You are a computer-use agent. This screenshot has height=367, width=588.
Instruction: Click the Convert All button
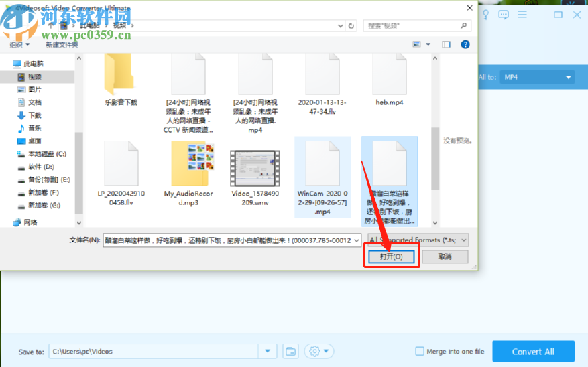tap(533, 352)
